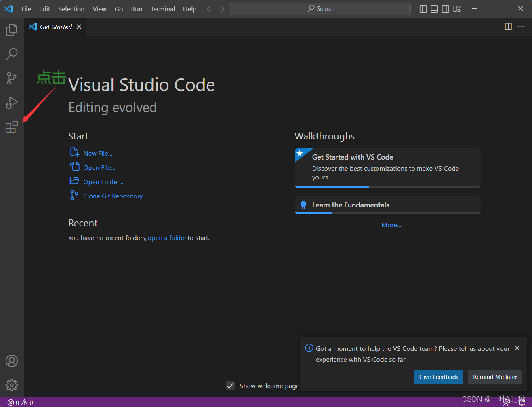
Task: Toggle primary side bar layout icon
Action: pyautogui.click(x=423, y=9)
